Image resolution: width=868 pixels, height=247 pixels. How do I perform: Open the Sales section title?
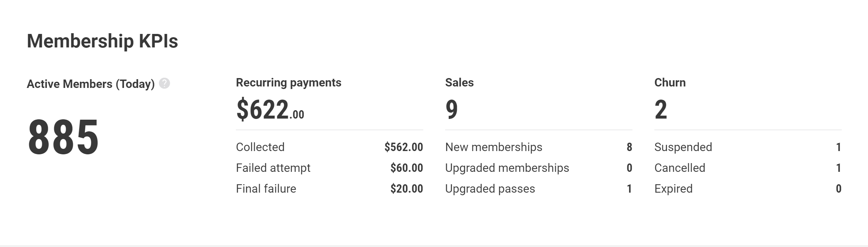(459, 82)
